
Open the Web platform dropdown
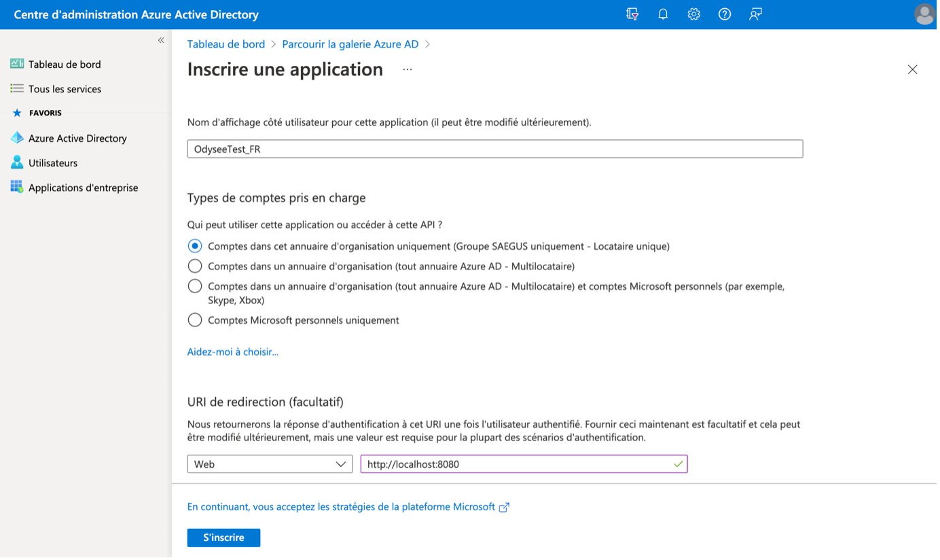click(271, 466)
